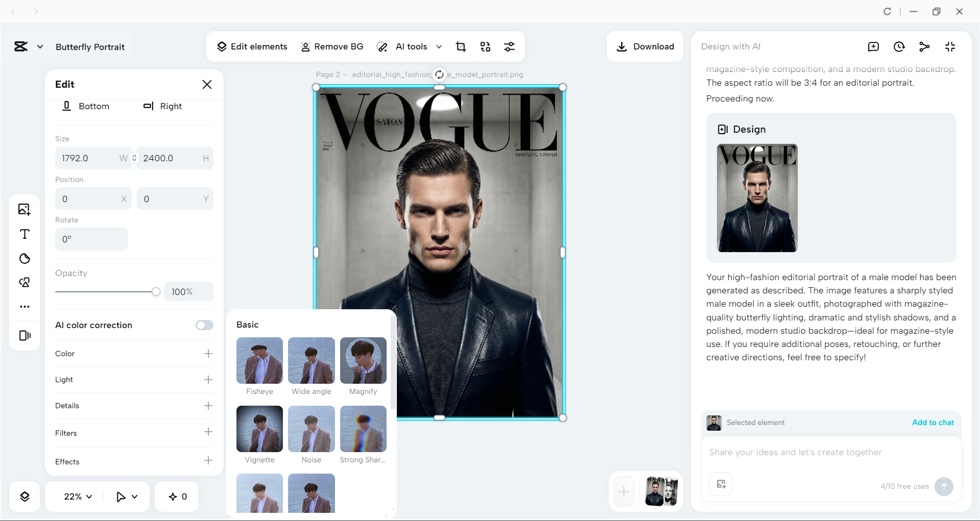Open the AI image tool in sidebar
The image size is (980, 521).
[x=25, y=283]
